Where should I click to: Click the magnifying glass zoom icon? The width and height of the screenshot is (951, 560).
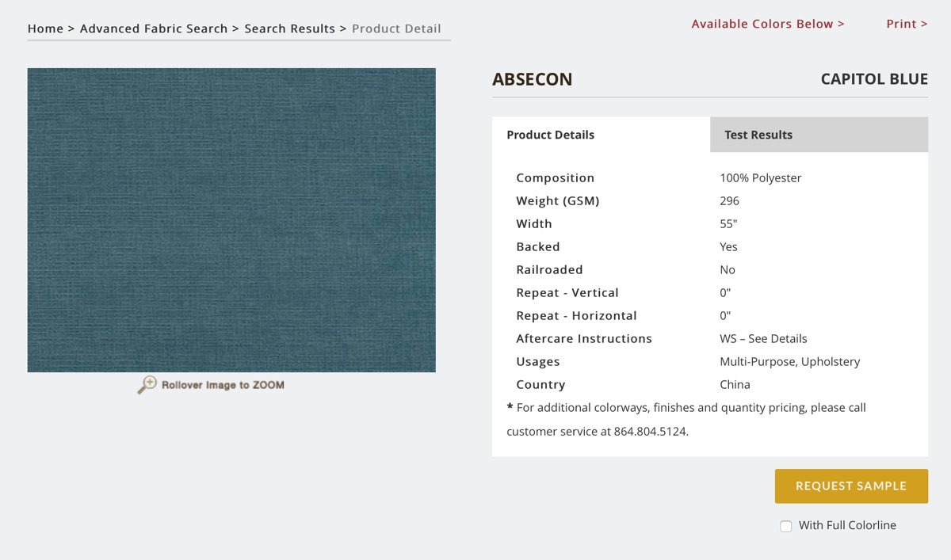147,385
